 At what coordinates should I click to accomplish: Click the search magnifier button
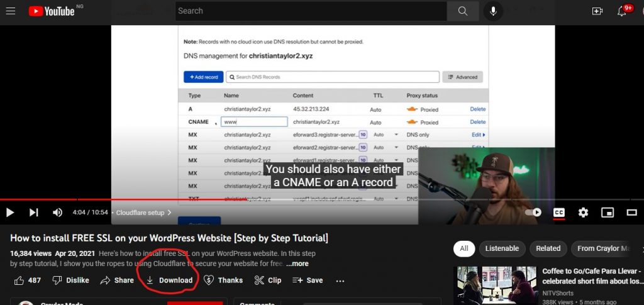(462, 11)
